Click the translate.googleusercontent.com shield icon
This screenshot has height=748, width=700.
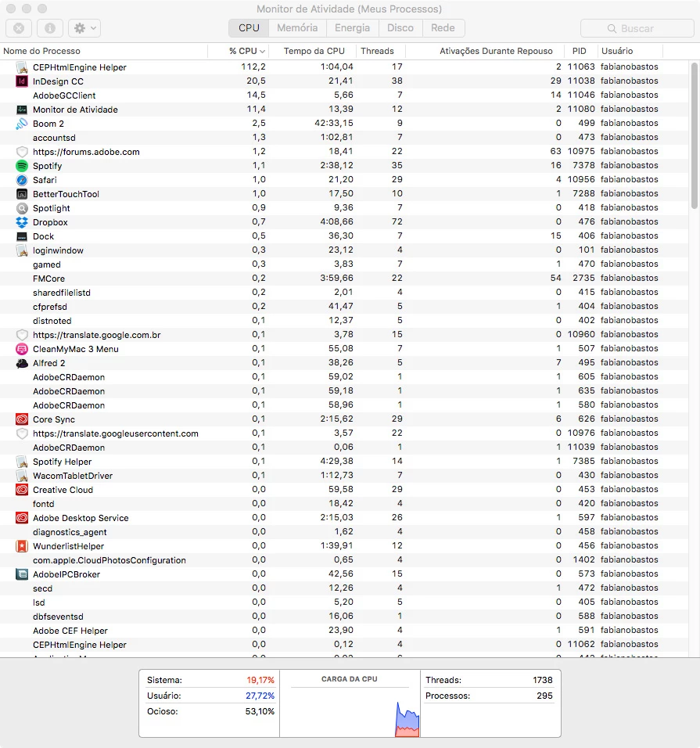coord(21,433)
